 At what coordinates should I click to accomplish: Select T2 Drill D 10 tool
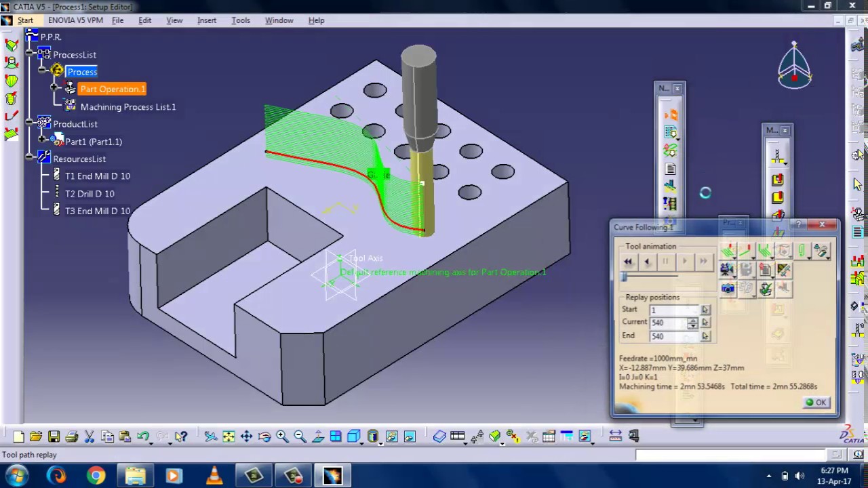tap(90, 194)
